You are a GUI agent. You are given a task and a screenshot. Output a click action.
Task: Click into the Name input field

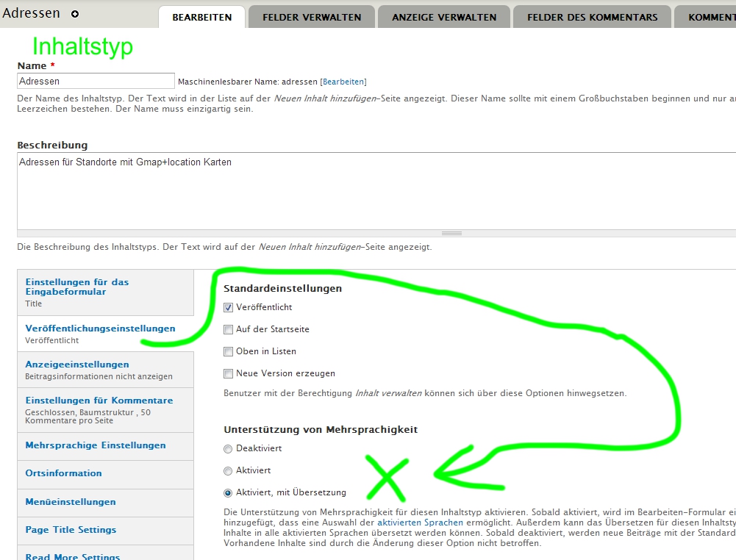coord(96,81)
